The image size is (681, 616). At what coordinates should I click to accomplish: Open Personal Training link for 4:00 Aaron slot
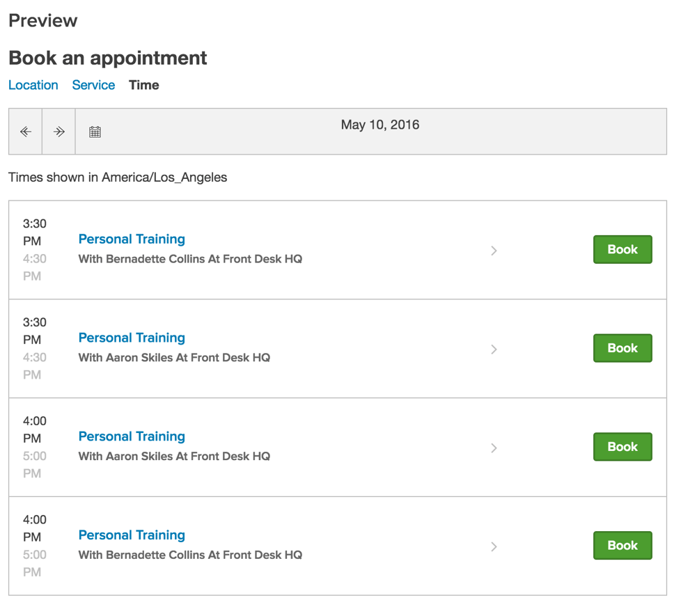click(132, 436)
